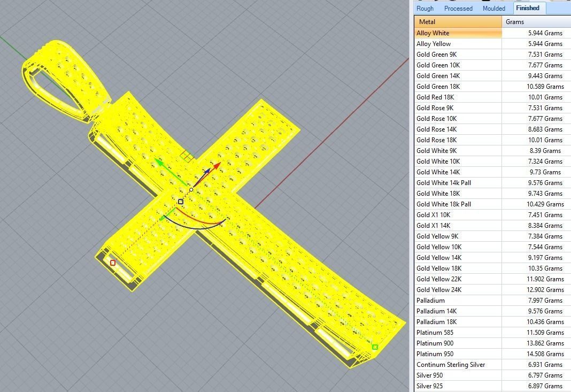
Task: Click the 10.589 Grams value
Action: pyautogui.click(x=545, y=86)
